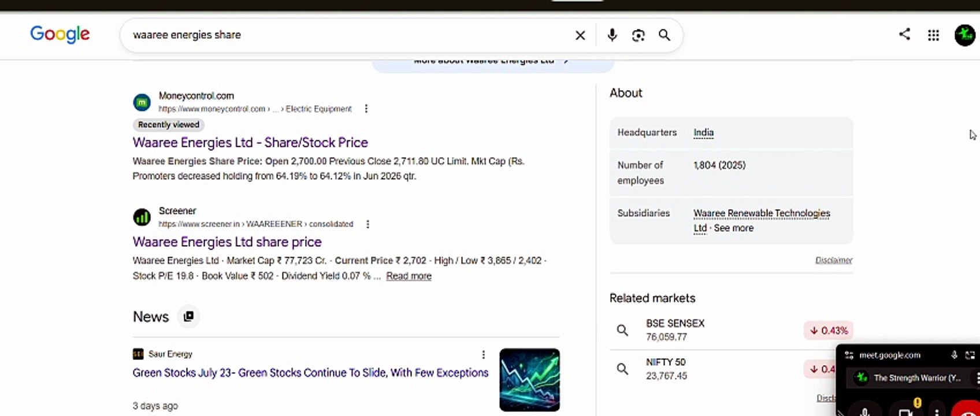980x416 pixels.
Task: Click the News section heading
Action: tap(151, 317)
